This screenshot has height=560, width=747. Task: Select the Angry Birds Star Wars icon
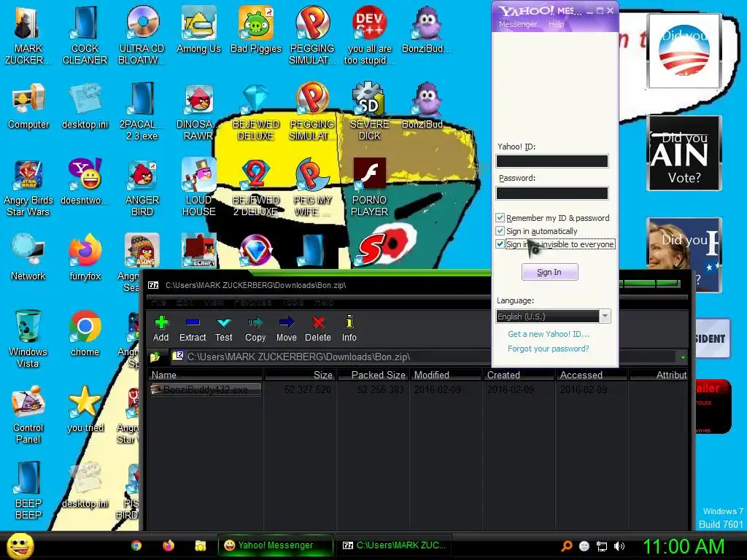[x=28, y=188]
